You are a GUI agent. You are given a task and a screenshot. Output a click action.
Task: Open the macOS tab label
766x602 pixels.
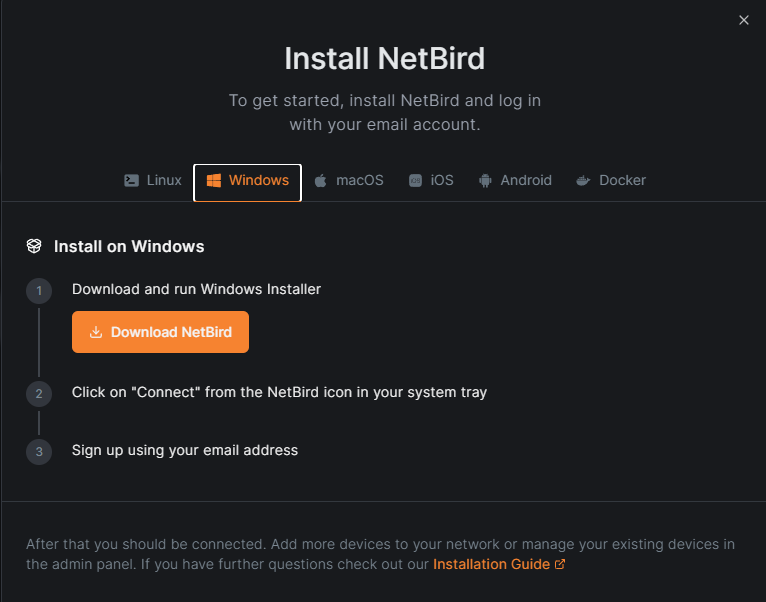(359, 181)
